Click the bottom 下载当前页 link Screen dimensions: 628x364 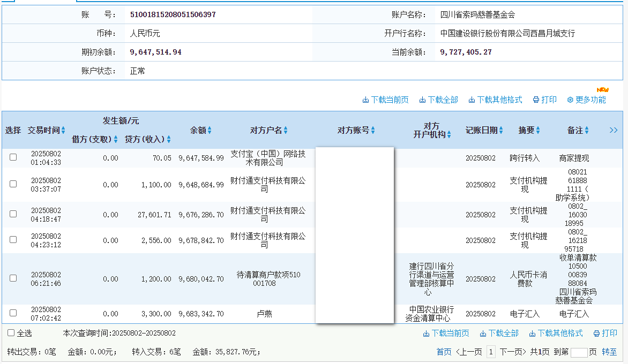pos(446,333)
